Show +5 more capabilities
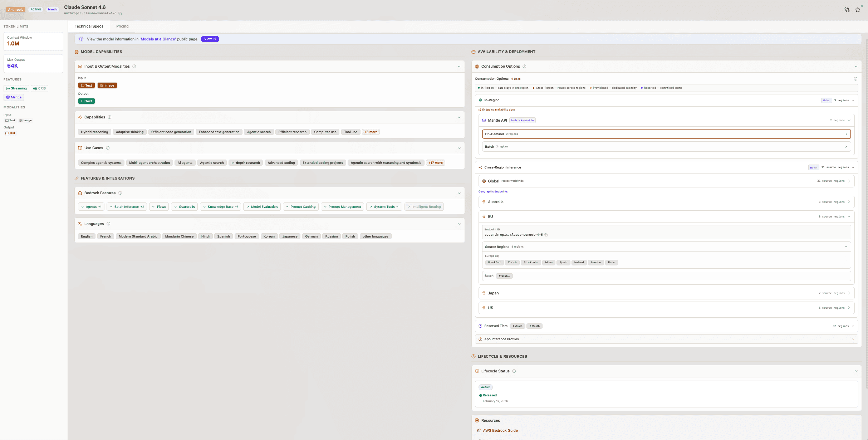Image resolution: width=868 pixels, height=440 pixels. tap(371, 132)
